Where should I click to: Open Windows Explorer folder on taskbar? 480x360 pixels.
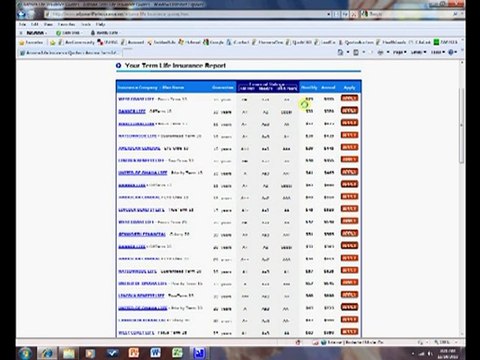(x=69, y=353)
